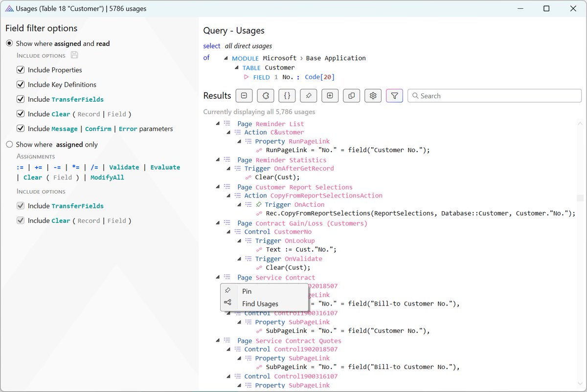Toggle the first Include TransferFields checkbox
The height and width of the screenshot is (392, 587).
point(21,99)
